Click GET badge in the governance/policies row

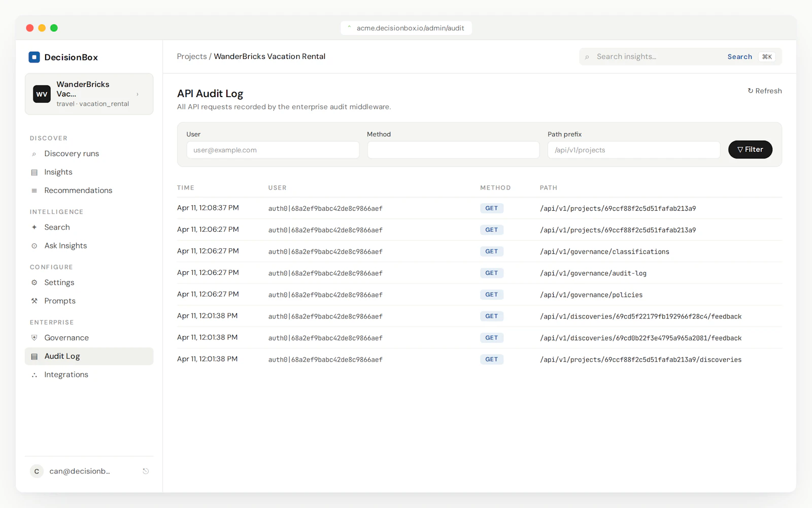(x=491, y=295)
